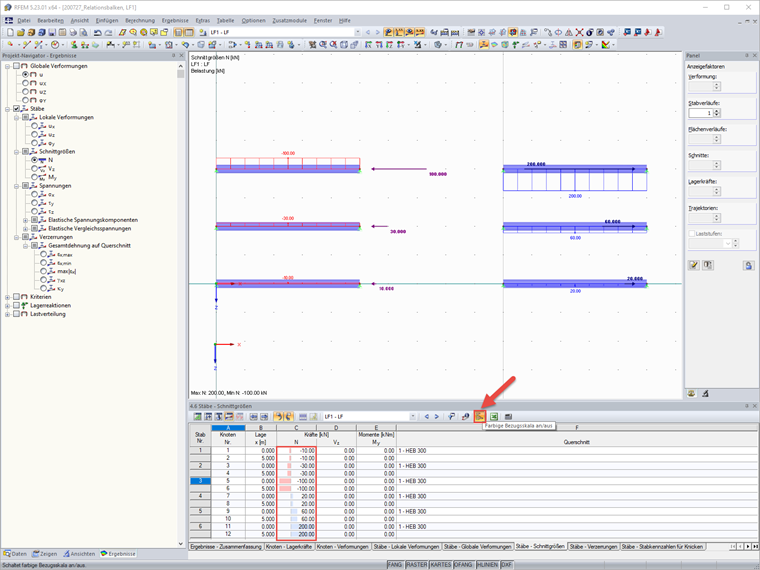Click the table settings icon right of Excel
The width and height of the screenshot is (760, 570).
click(x=508, y=416)
